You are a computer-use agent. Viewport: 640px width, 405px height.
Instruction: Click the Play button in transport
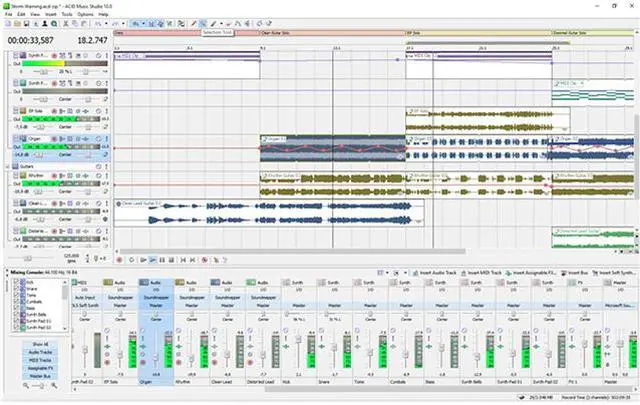coord(153,260)
